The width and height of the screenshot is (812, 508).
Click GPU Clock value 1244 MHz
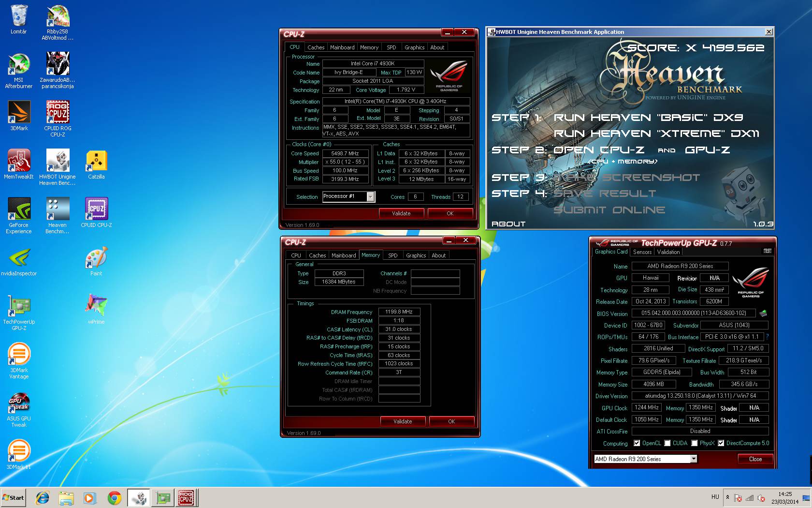pos(647,408)
